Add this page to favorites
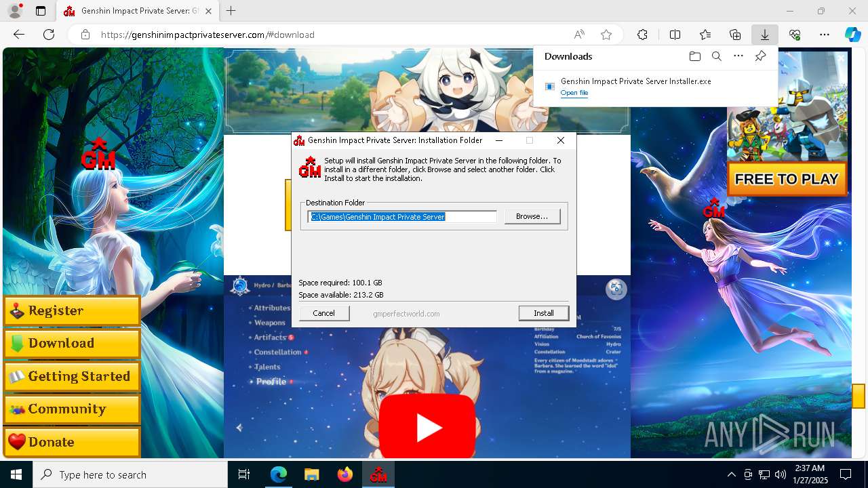The width and height of the screenshot is (868, 488). pos(606,35)
